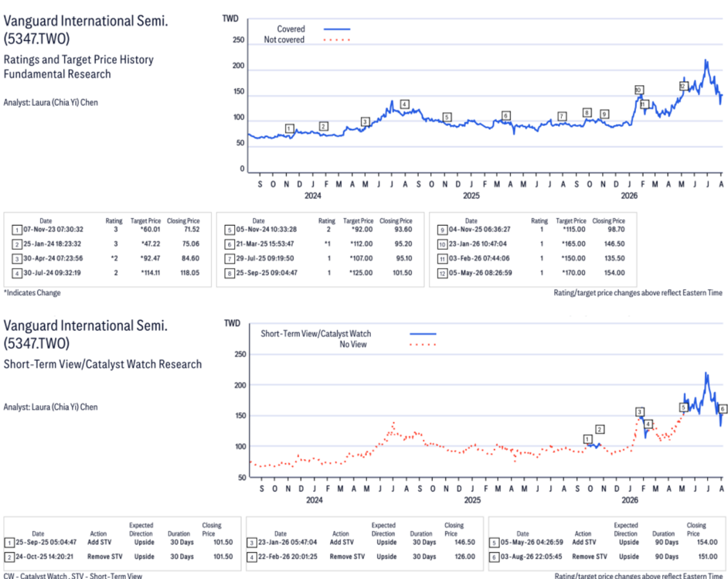Viewport: 728px width, 579px height.
Task: Click the 'Short-Term View/Catalyst Watch Research' heading
Action: 103,364
